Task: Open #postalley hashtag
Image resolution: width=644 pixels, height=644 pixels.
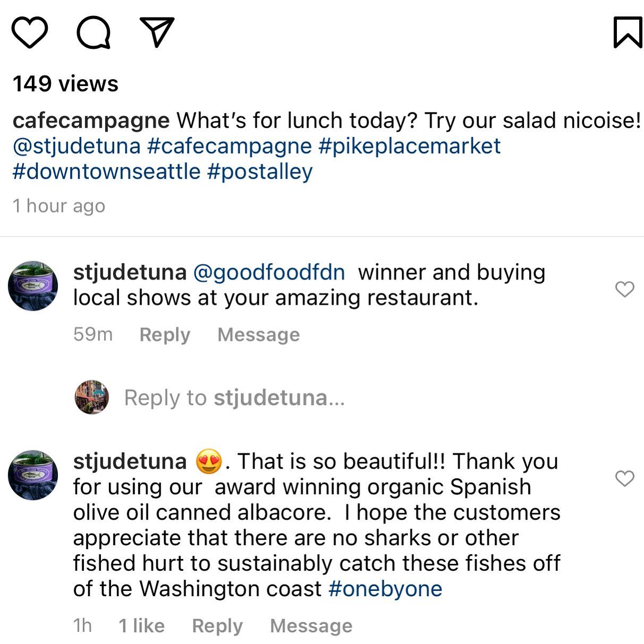Action: pyautogui.click(x=260, y=172)
